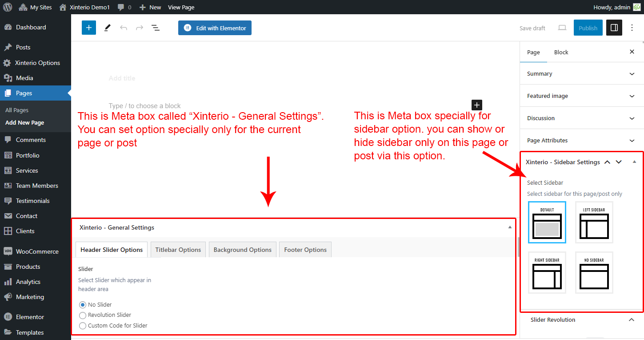This screenshot has height=340, width=644.
Task: Click the Undo arrow icon
Action: click(124, 28)
